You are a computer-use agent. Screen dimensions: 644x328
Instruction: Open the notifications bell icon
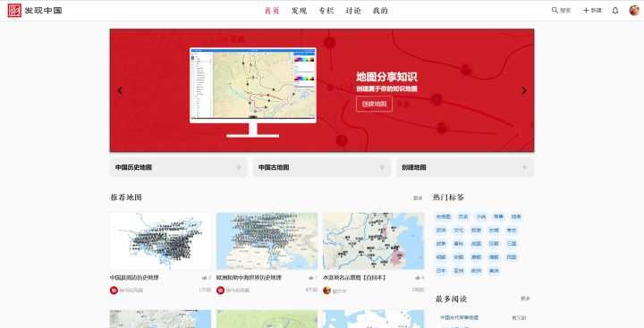click(x=614, y=10)
